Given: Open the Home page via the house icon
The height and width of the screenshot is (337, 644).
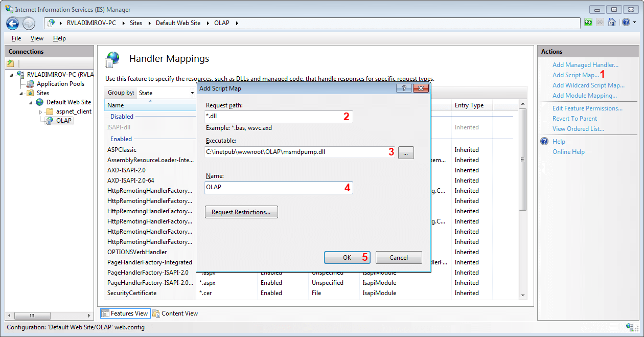Looking at the screenshot, I should point(611,23).
